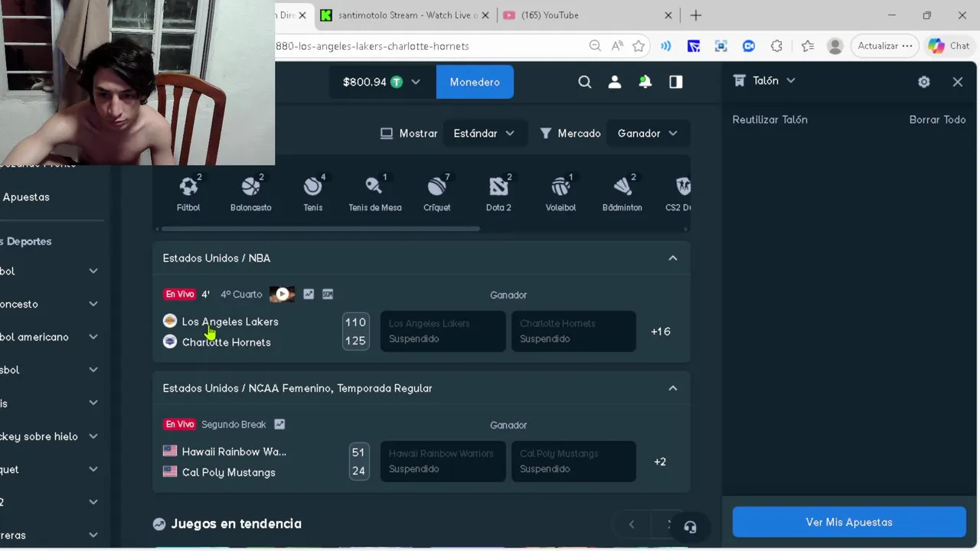Open the Estándar display dropdown
This screenshot has width=980, height=551.
[484, 133]
